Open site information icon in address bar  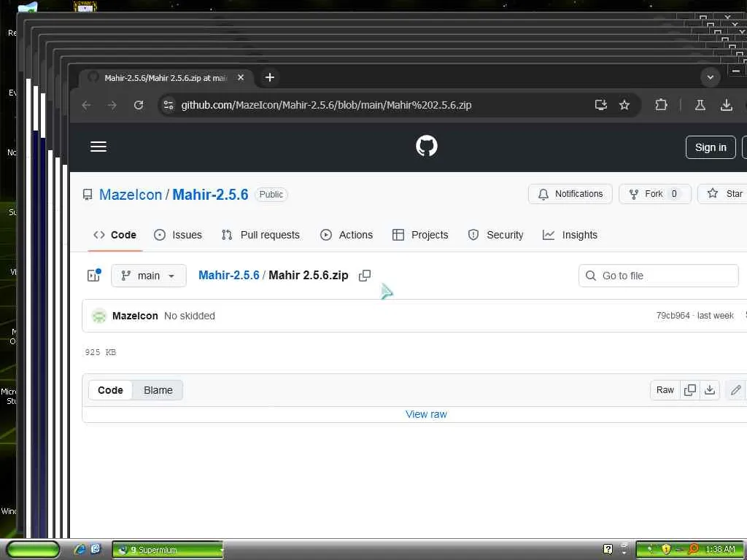point(169,105)
